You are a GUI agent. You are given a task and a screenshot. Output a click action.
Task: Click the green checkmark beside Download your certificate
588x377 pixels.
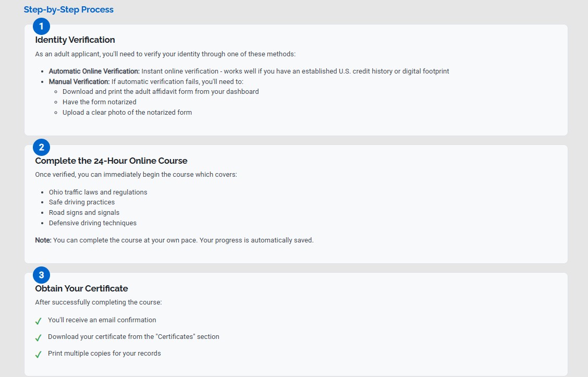[38, 337]
